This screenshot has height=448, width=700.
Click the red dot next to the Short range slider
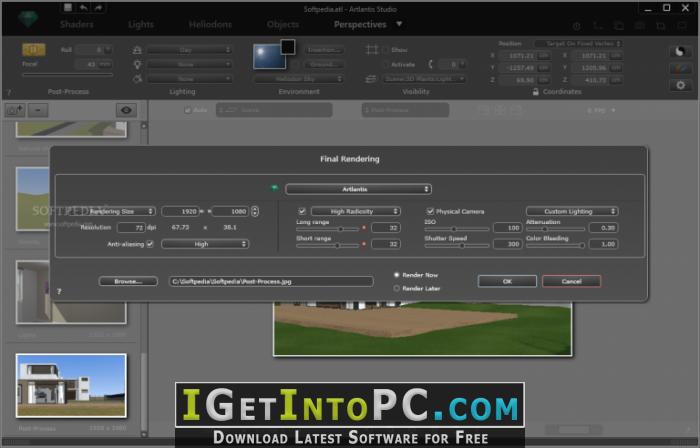(364, 244)
